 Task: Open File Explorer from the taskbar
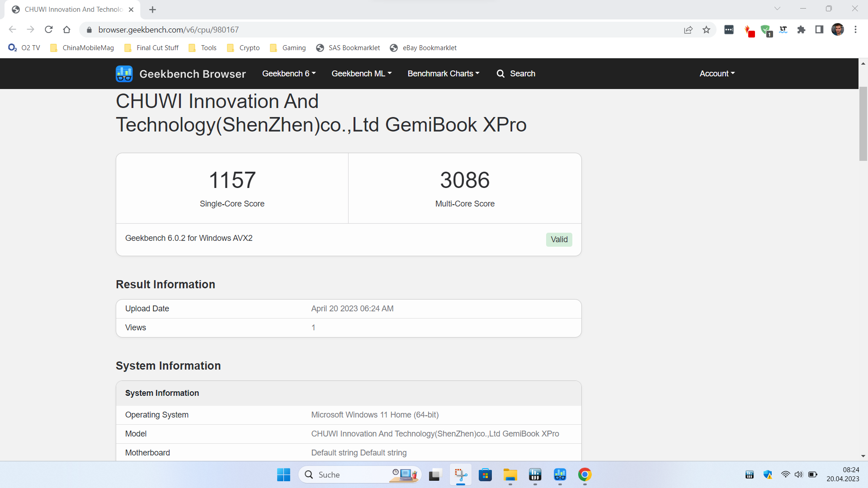(510, 475)
